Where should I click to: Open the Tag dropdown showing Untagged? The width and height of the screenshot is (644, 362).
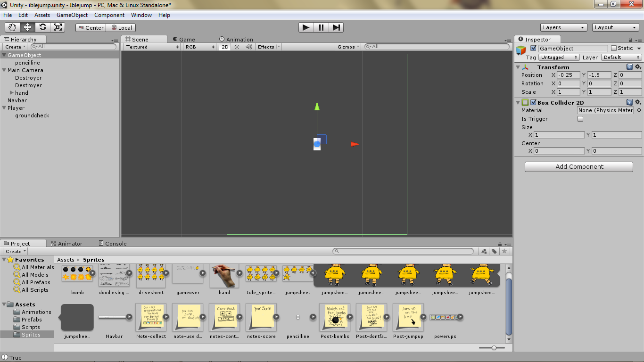tap(558, 57)
